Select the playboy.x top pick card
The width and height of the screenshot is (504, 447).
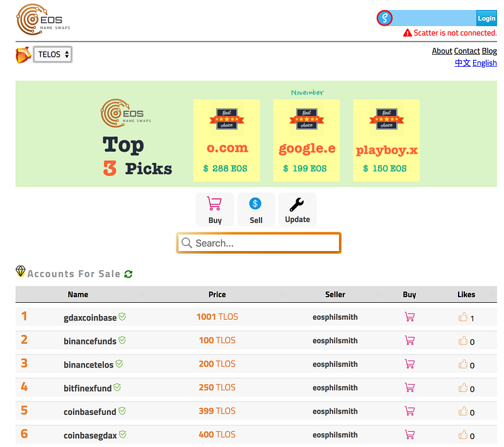[x=386, y=140]
